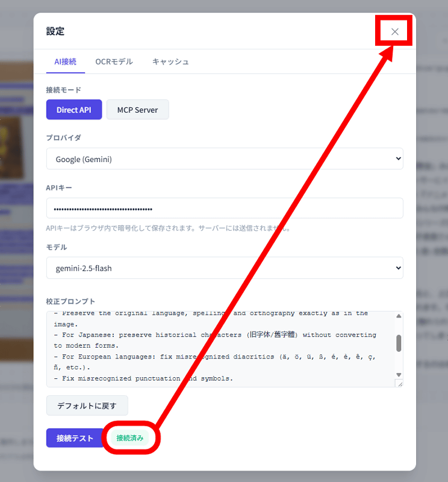Select the Direct API connection mode
Image resolution: width=448 pixels, height=482 pixels.
click(x=74, y=110)
